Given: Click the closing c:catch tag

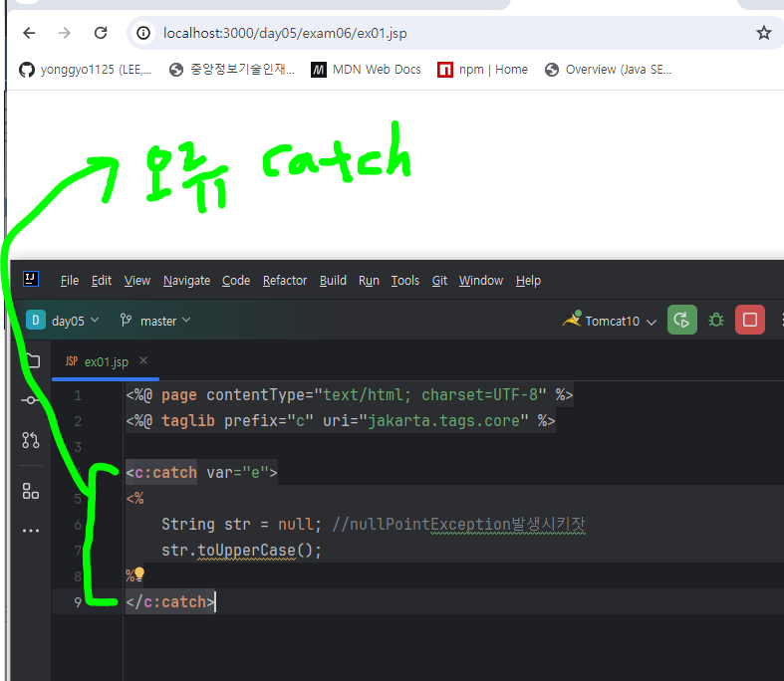Looking at the screenshot, I should pyautogui.click(x=170, y=602).
